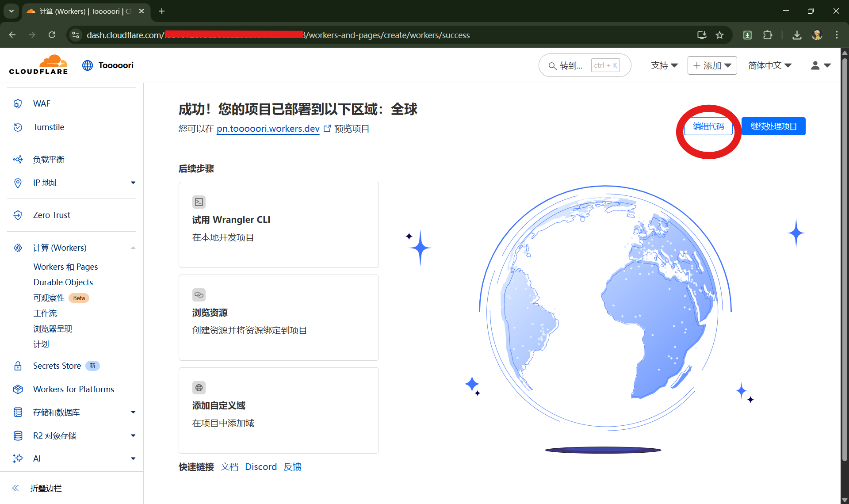Click the Workers for Platforms icon

coord(18,389)
